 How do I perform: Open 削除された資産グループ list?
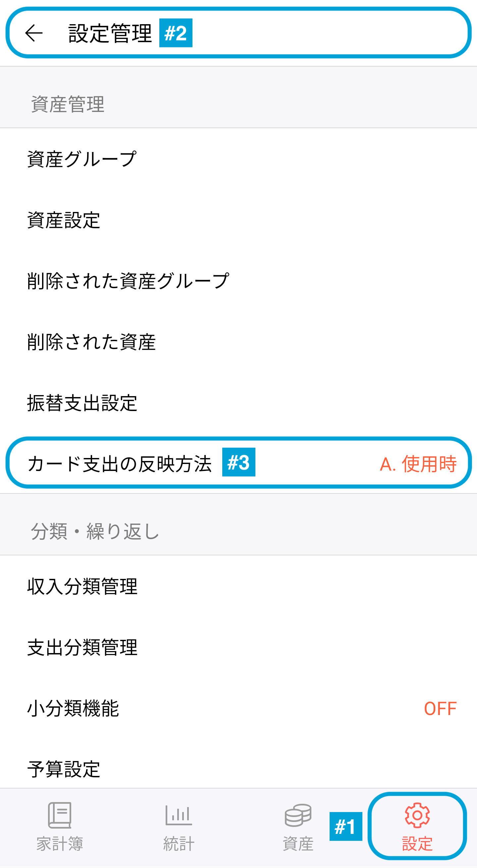[x=238, y=281]
